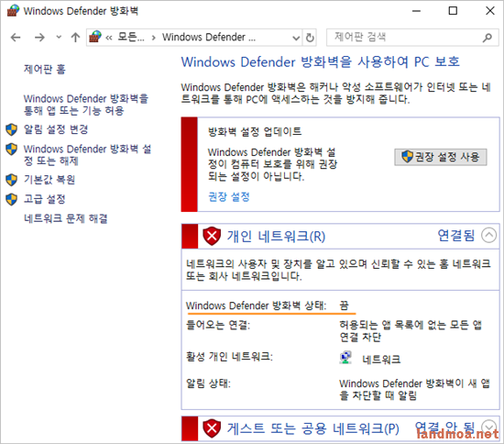Click the 알림 상태 label

point(208,383)
